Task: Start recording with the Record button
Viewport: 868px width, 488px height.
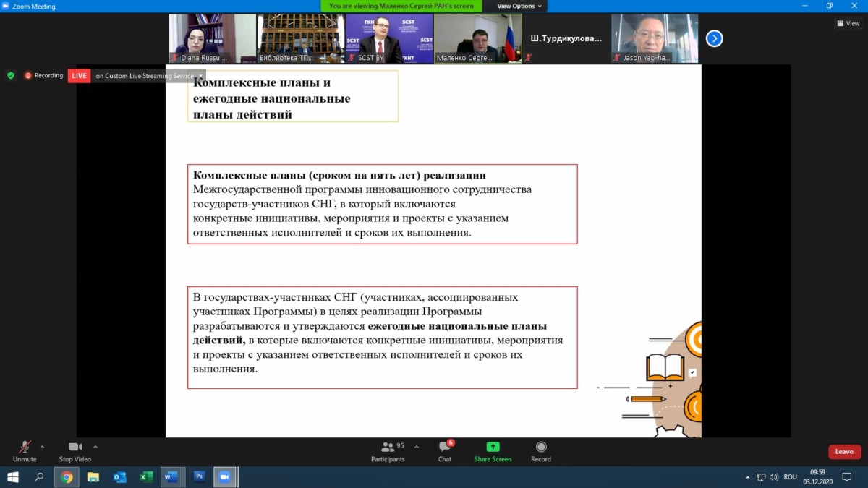Action: pyautogui.click(x=540, y=451)
